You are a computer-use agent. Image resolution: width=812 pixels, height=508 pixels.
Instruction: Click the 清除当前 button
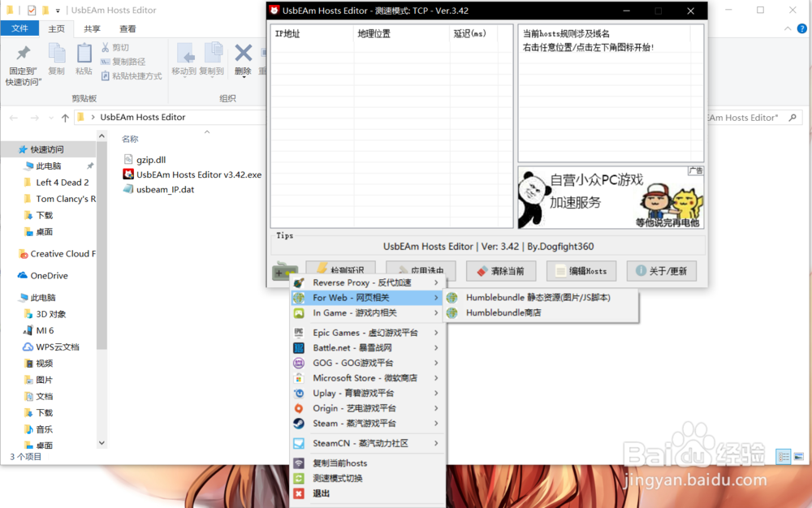pyautogui.click(x=501, y=270)
